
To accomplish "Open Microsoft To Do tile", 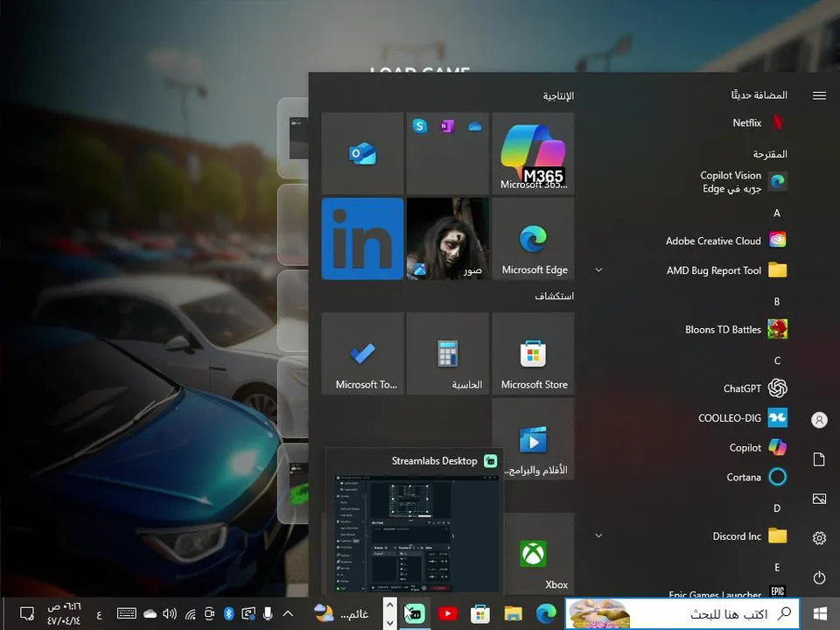I will 362,353.
